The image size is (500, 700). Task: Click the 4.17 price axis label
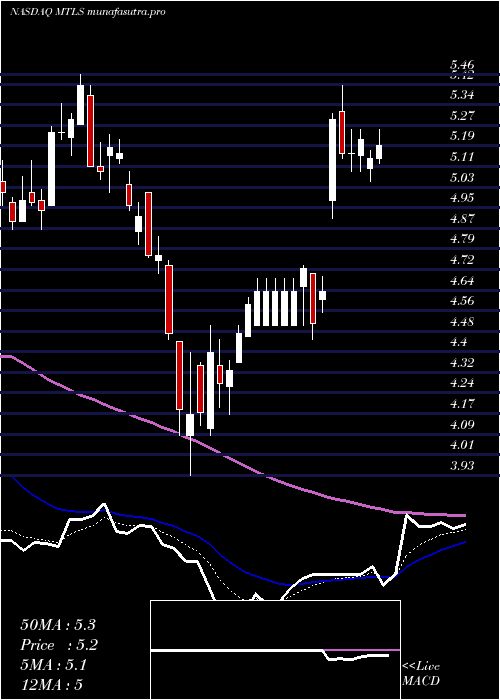click(462, 404)
